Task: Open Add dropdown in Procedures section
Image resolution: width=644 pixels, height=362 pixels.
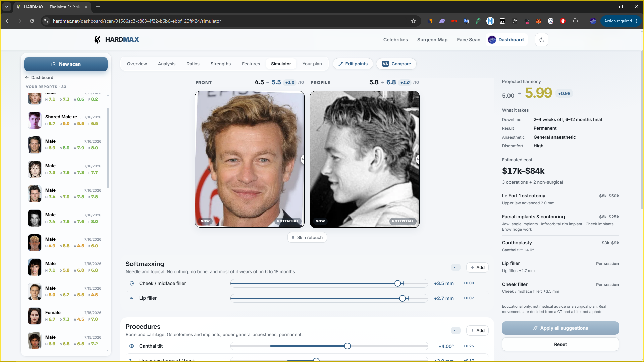Action: [x=477, y=330]
